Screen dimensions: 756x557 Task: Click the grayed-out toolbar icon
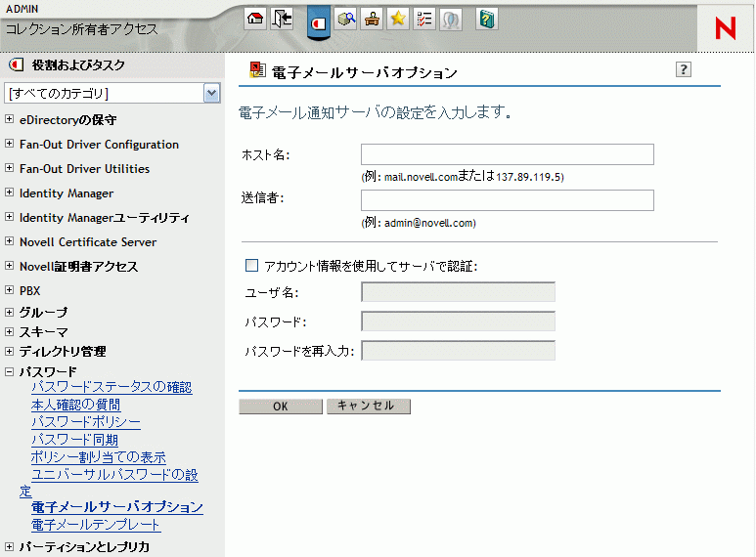(x=451, y=20)
